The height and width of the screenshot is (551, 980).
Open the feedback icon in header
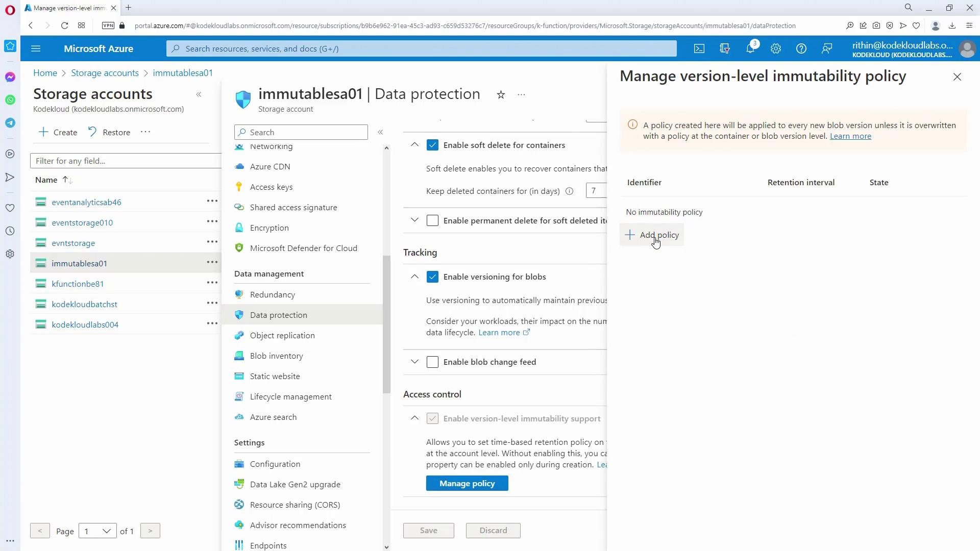tap(826, 48)
